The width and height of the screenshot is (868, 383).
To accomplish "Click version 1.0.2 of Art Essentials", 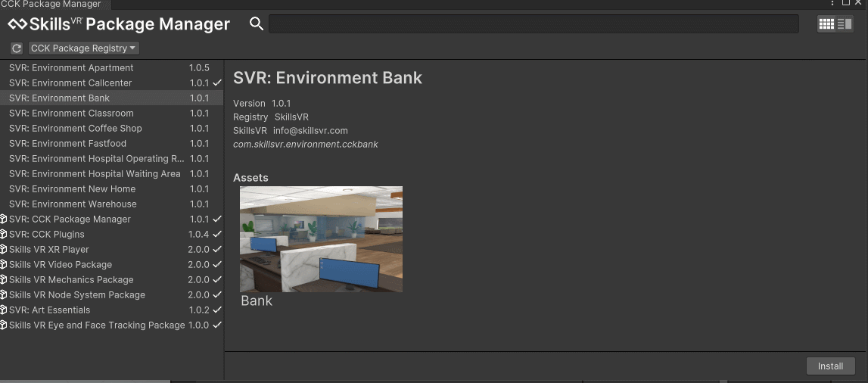I will point(199,310).
